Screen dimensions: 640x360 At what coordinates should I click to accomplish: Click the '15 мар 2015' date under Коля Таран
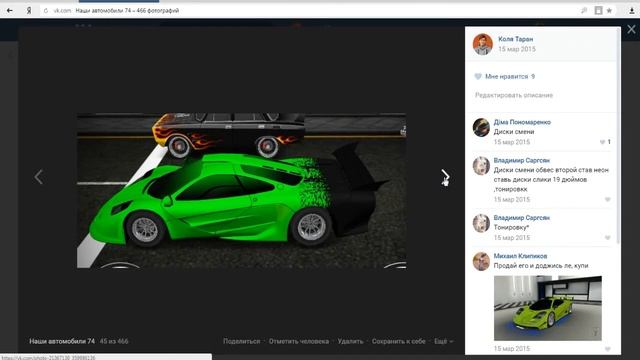pyautogui.click(x=517, y=49)
